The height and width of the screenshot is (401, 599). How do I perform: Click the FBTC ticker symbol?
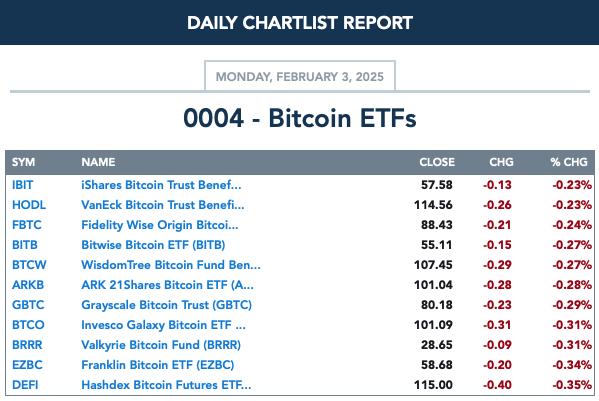click(27, 225)
